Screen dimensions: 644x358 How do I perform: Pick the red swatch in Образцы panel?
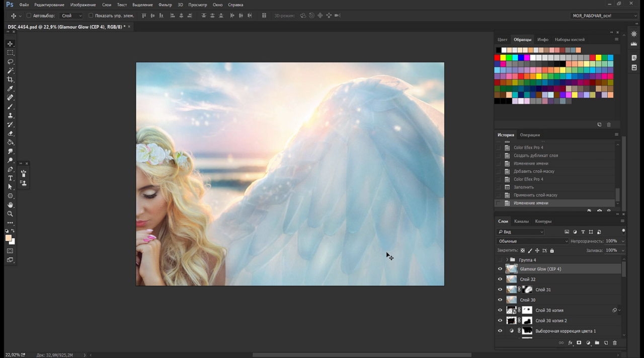coord(498,58)
